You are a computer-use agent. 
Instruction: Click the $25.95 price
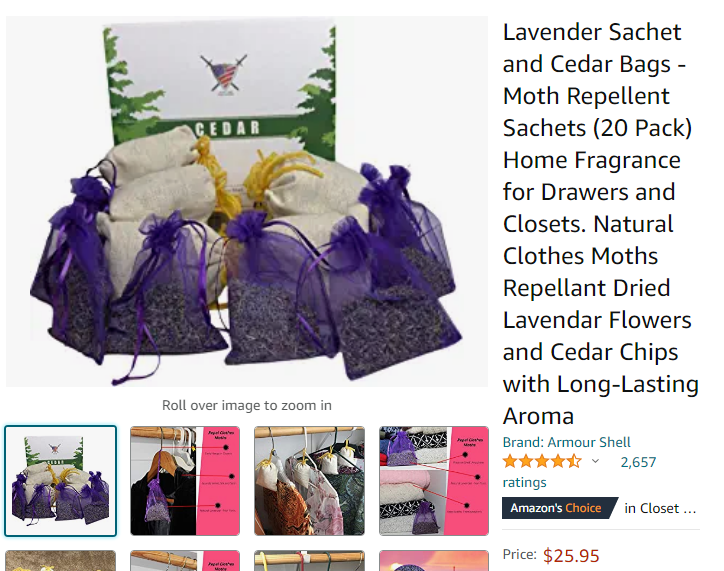(571, 556)
